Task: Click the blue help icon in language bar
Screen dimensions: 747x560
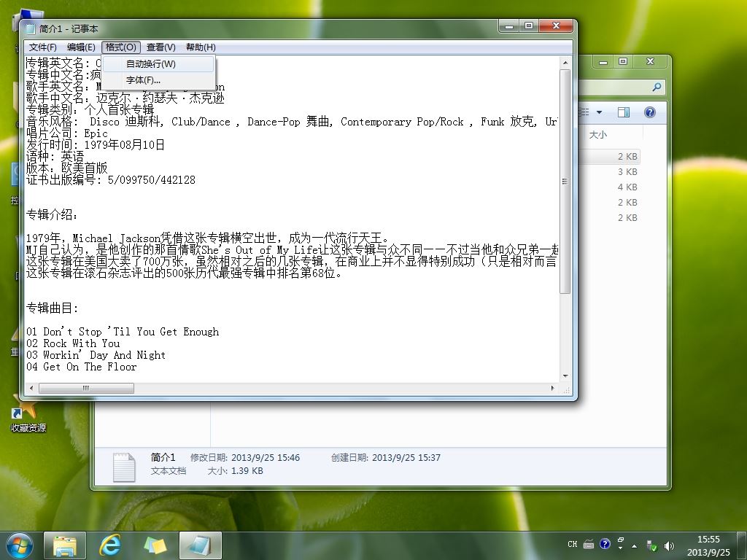Action: [605, 544]
